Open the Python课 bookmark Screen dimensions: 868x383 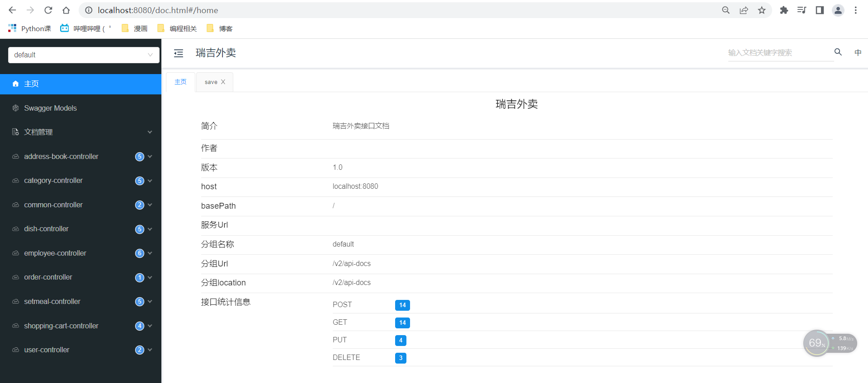pos(29,28)
